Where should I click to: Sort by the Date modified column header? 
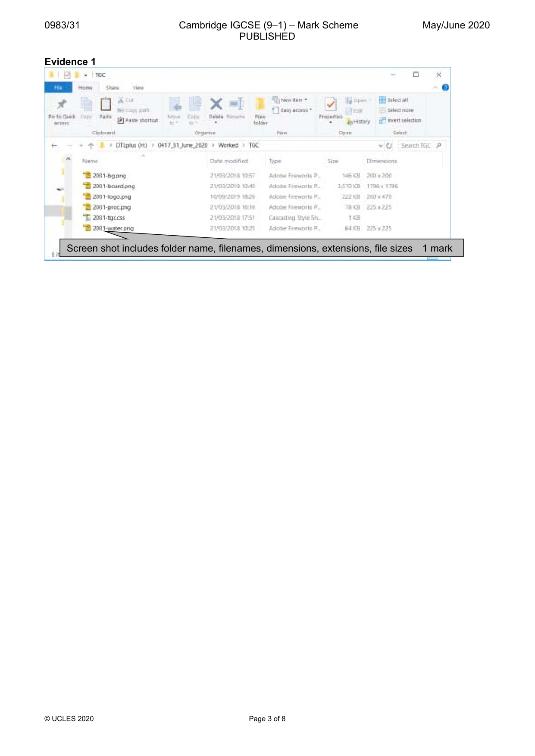229,161
